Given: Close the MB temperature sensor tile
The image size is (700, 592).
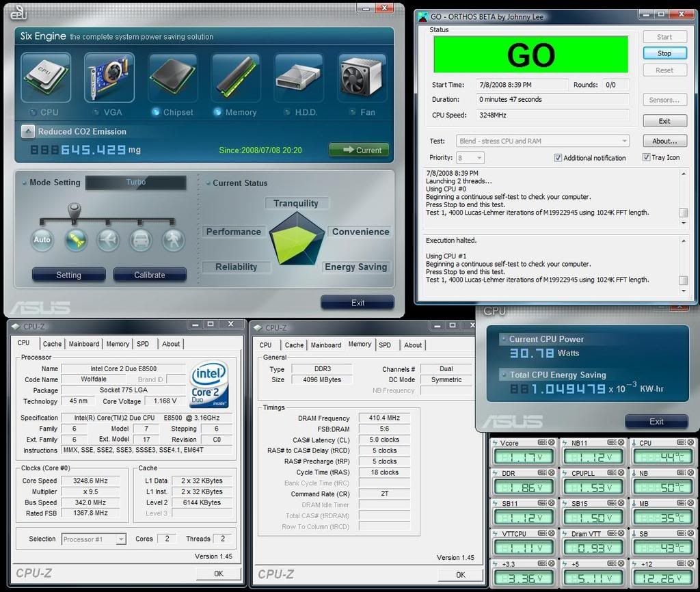Looking at the screenshot, I should coord(690,502).
